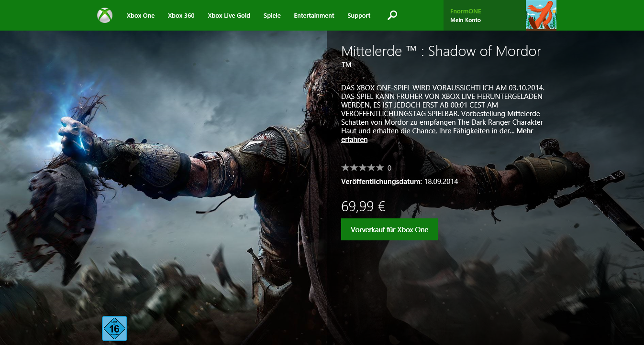Select the fifth star of the rating
This screenshot has height=345, width=644.
click(379, 168)
